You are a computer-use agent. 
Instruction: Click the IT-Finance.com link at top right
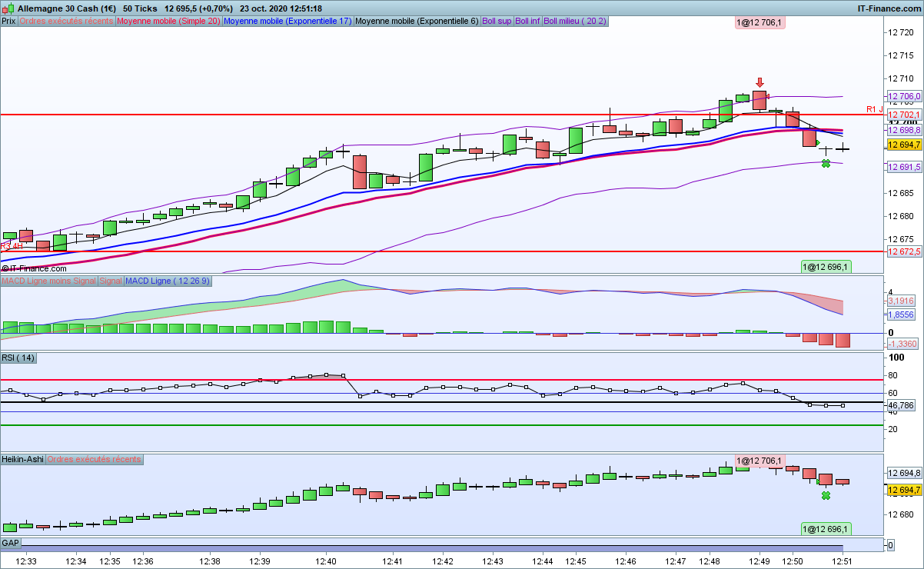coord(888,8)
